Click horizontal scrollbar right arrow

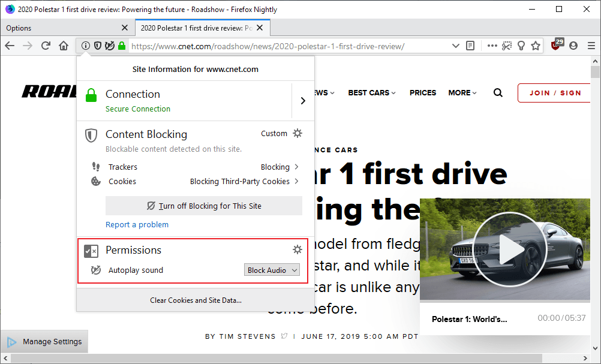[x=585, y=358]
